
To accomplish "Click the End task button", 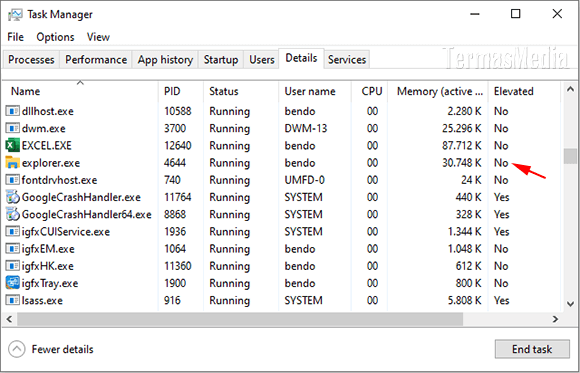I will click(532, 349).
